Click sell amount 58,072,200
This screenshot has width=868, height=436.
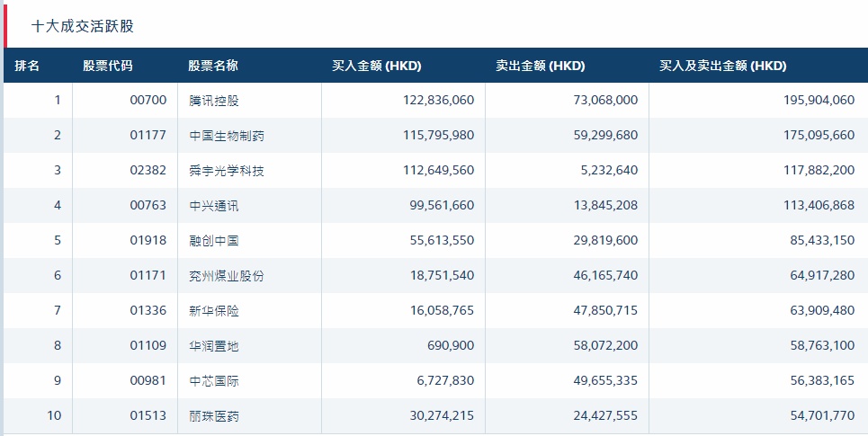[x=605, y=345]
